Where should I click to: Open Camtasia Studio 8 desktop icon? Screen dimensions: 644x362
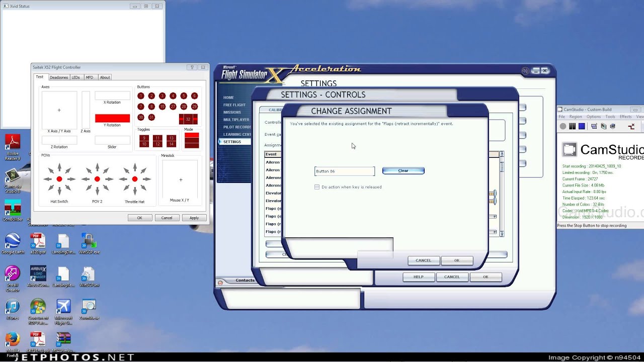coord(13,181)
